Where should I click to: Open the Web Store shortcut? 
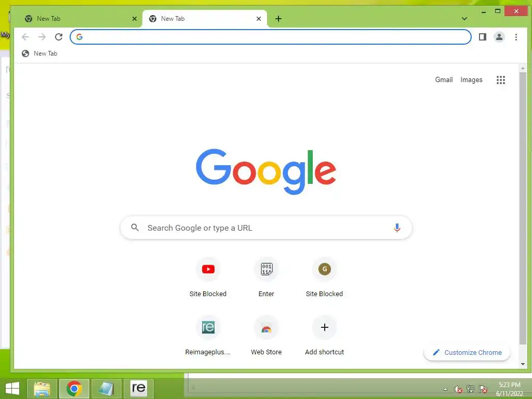(x=267, y=336)
